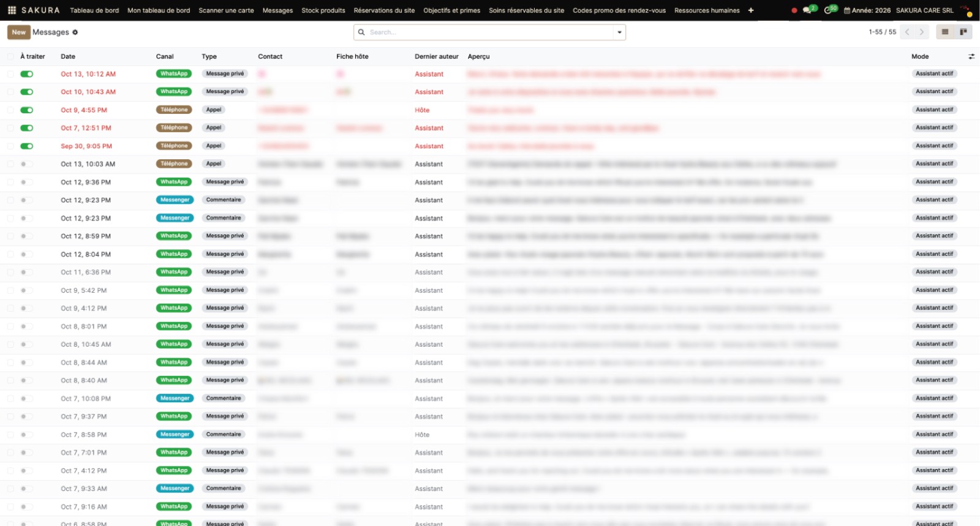The height and width of the screenshot is (526, 980).
Task: Turn off À traiter toggle for Oct 13, 10:12 AM
Action: point(26,74)
